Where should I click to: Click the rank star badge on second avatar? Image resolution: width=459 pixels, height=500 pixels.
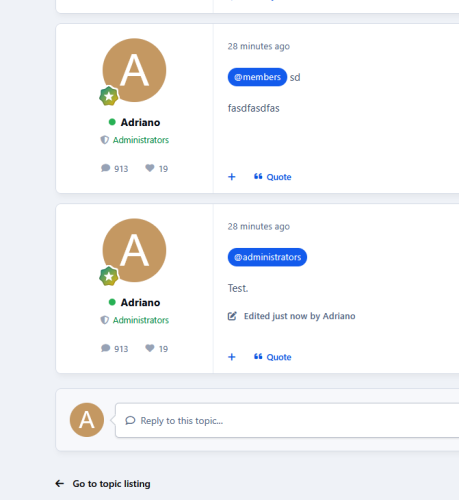pos(109,276)
